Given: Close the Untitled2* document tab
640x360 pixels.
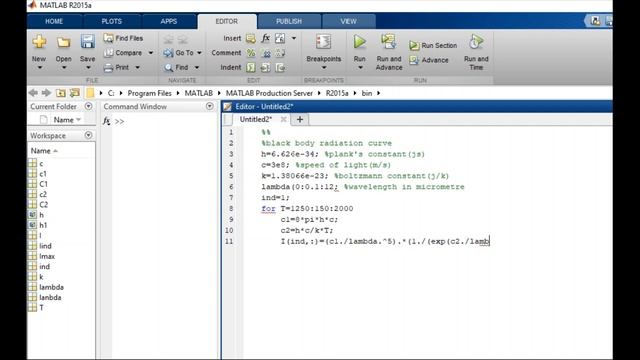Looking at the screenshot, I should pyautogui.click(x=283, y=119).
